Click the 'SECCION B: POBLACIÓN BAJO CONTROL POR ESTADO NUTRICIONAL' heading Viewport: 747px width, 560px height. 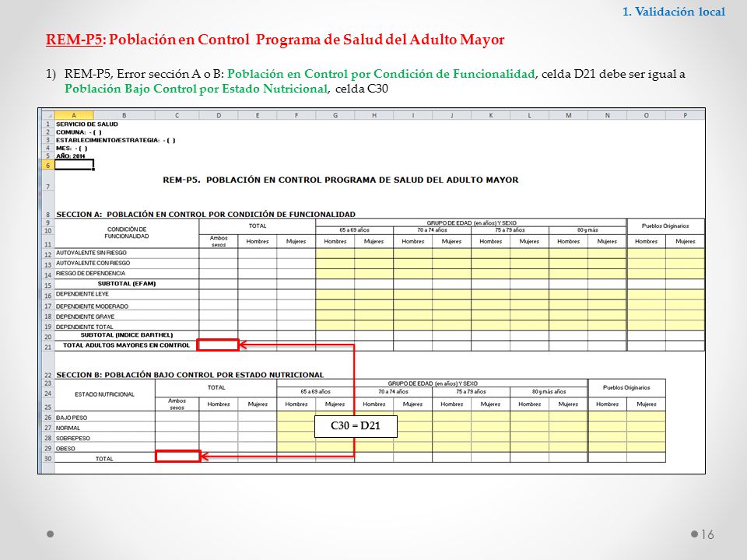point(190,375)
